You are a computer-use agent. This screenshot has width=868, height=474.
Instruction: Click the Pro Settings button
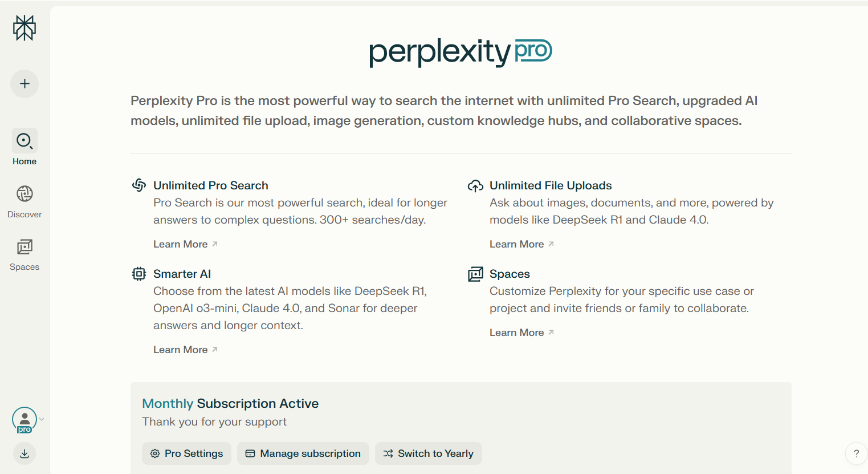click(186, 453)
